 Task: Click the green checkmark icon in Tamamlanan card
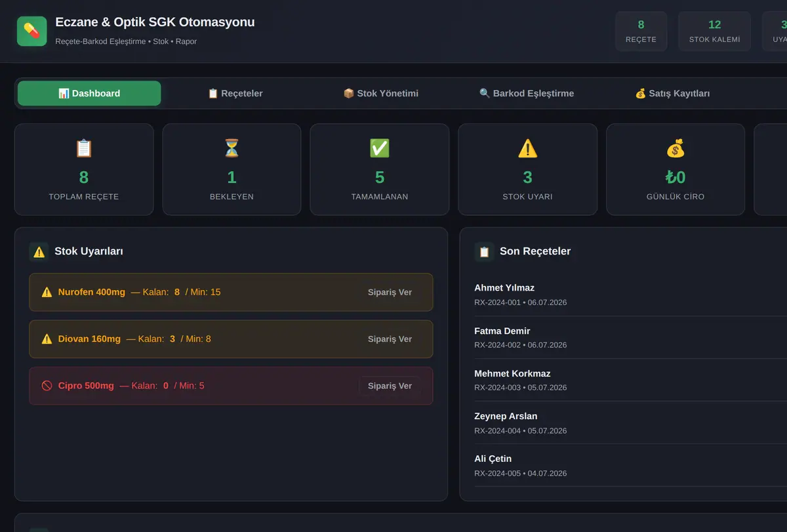click(380, 148)
